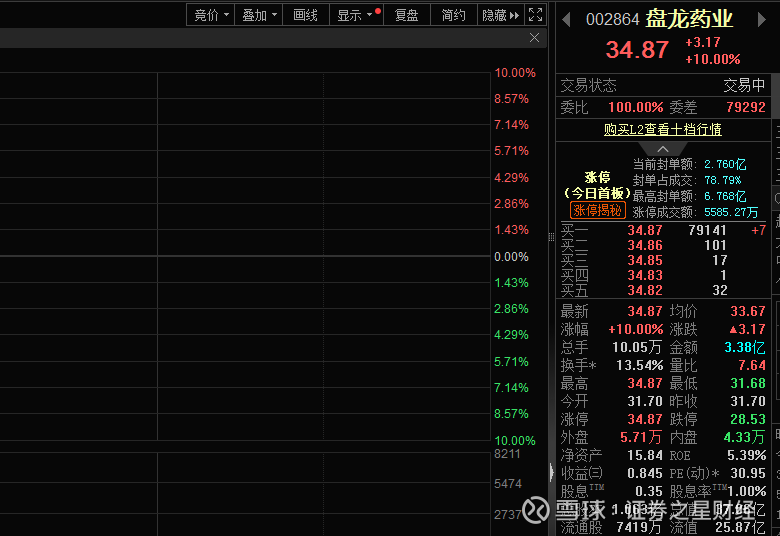Viewport: 780px width, 536px height.
Task: Click the 净资产 value 15.84
Action: point(645,455)
